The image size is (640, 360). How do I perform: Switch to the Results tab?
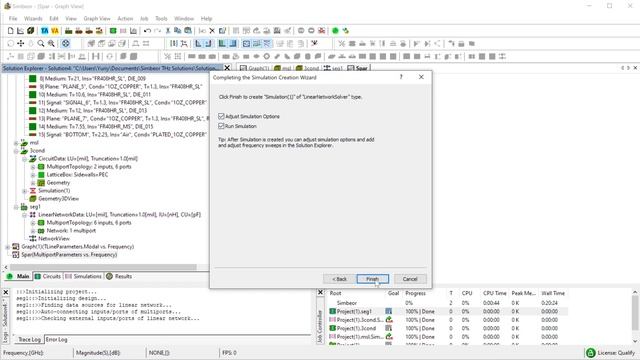[119, 276]
